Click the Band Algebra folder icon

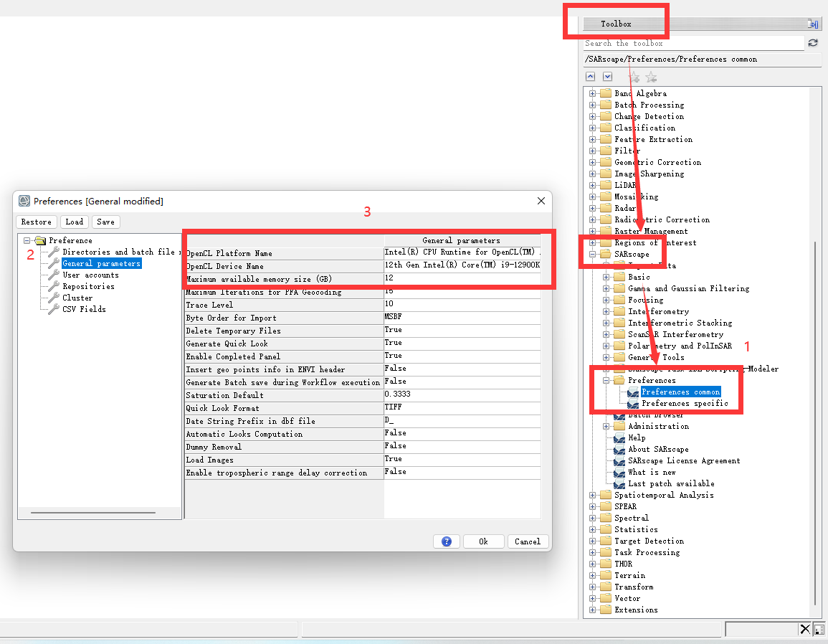606,93
